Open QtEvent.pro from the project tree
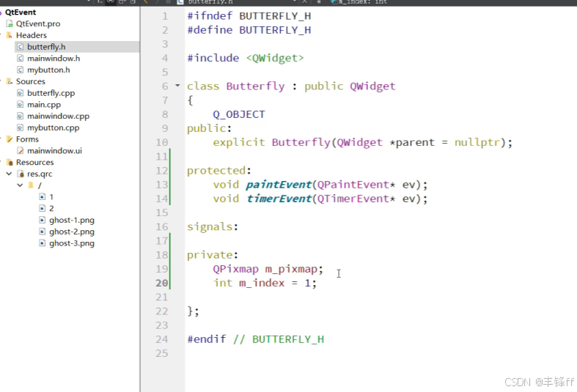577x392 pixels. tap(38, 24)
